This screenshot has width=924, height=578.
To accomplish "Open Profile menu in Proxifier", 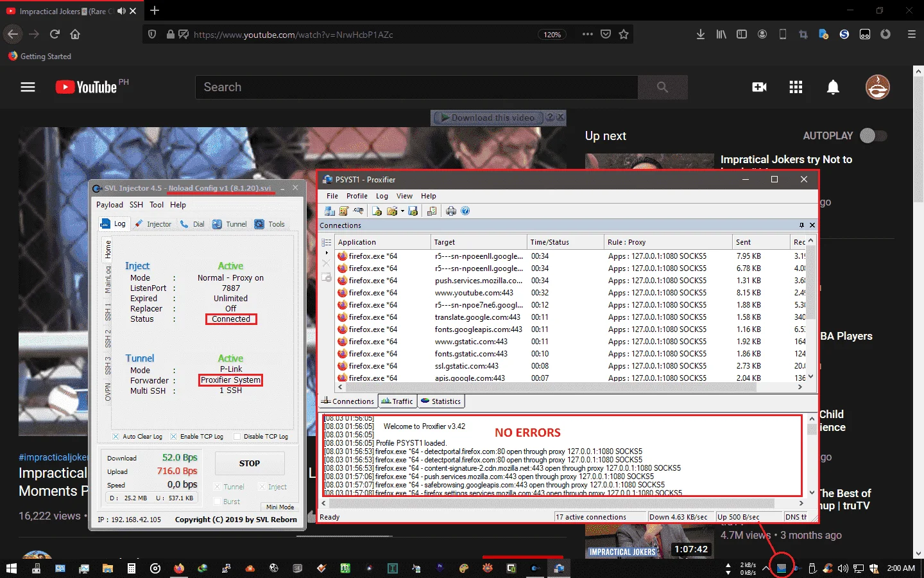I will (x=357, y=196).
